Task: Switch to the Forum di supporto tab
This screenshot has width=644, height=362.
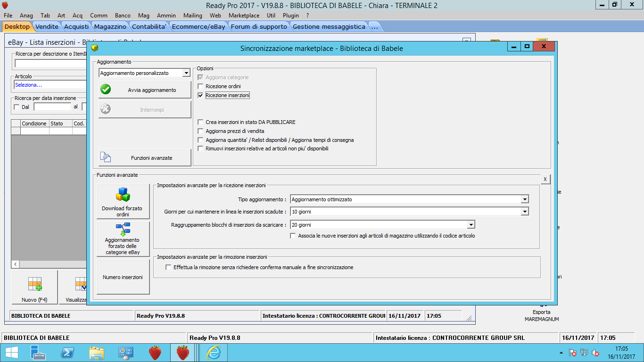Action: pos(259,27)
